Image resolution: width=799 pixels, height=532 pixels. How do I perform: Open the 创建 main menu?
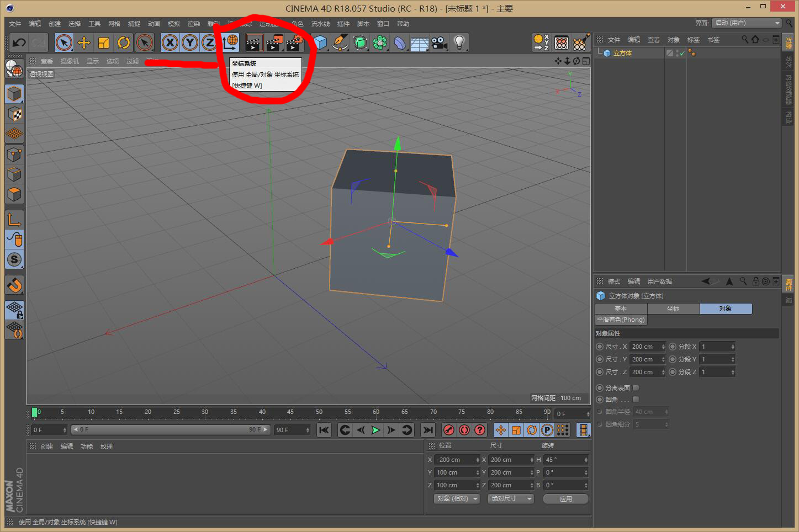(55, 24)
